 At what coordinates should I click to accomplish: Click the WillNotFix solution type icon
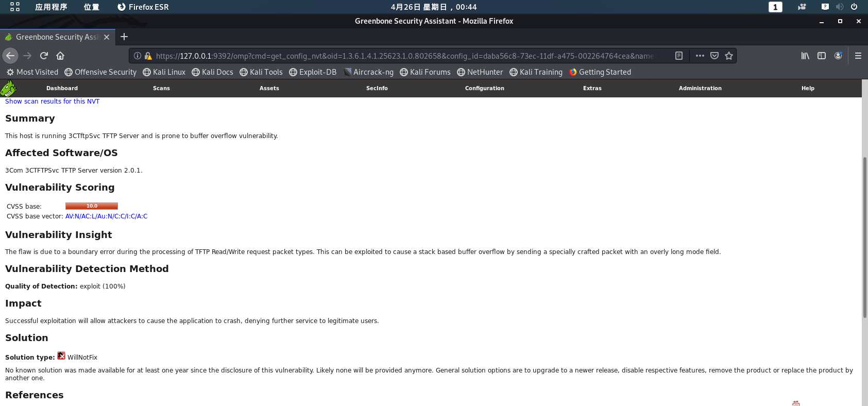[x=61, y=356]
